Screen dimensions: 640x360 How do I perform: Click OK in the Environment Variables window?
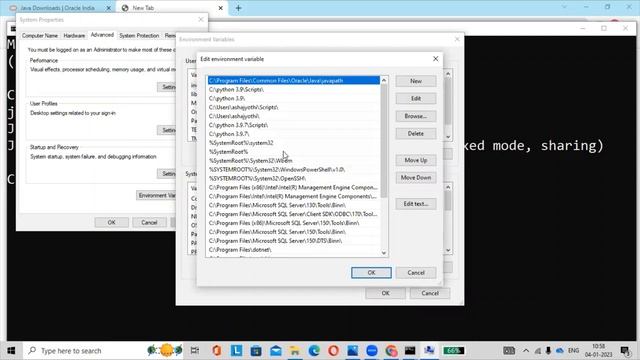385,293
